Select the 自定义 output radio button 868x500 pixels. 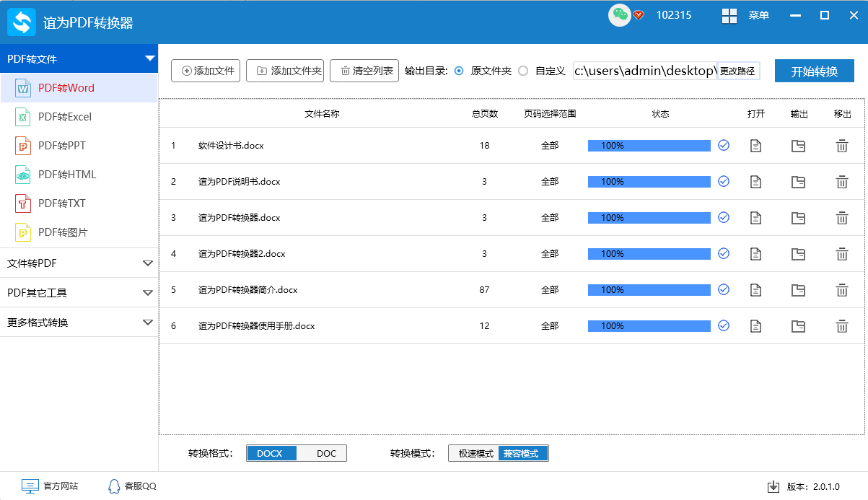[x=523, y=71]
